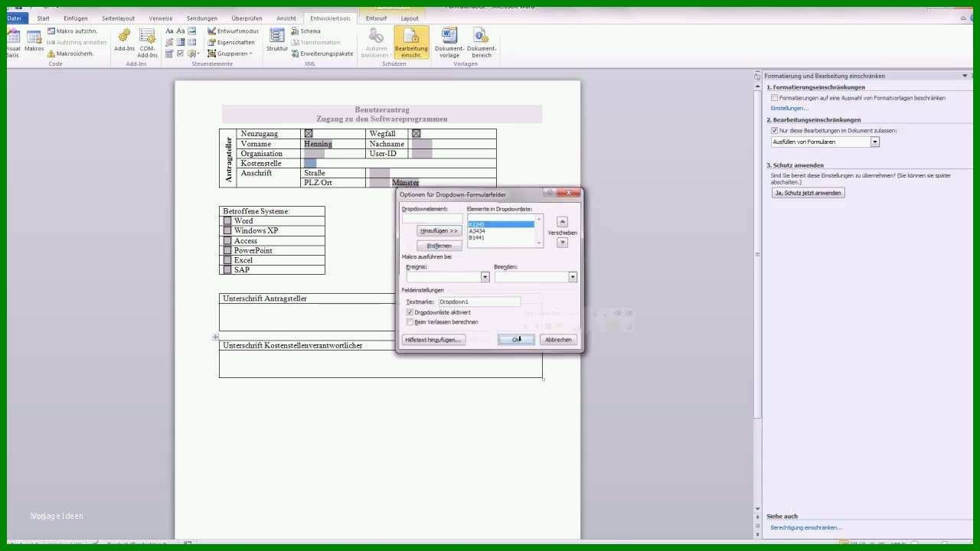Check the Excel system checkbox
The height and width of the screenshot is (551, 980).
227,260
